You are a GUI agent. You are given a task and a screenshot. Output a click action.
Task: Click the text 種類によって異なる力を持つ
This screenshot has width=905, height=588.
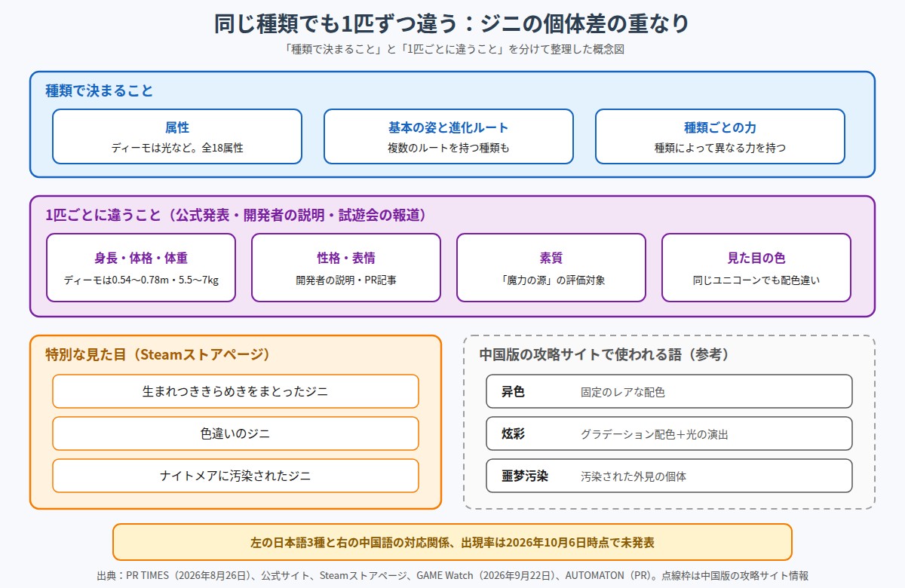tap(720, 148)
